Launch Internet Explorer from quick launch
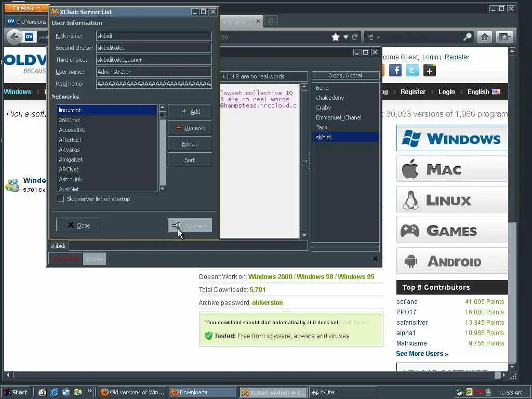This screenshot has width=532, height=399. (x=54, y=392)
